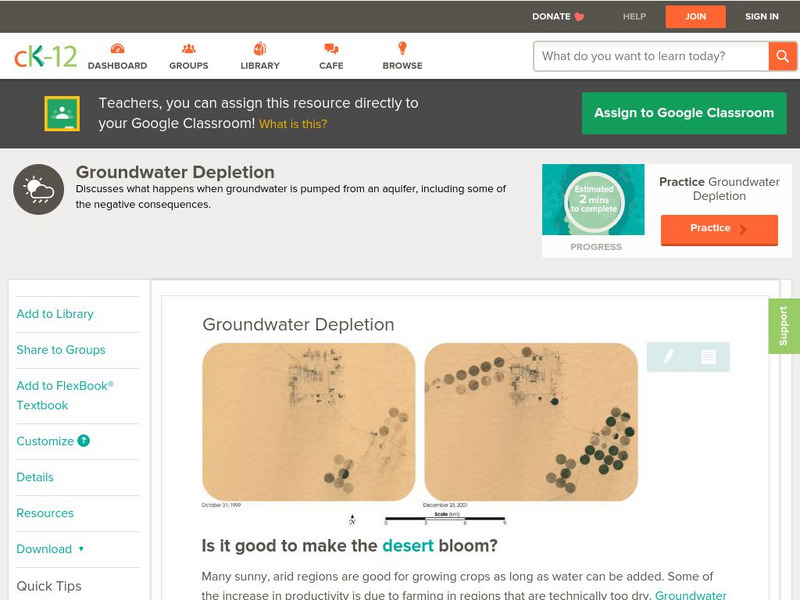Screen dimensions: 800x600
Task: Click the Google Classroom logo icon
Action: click(x=62, y=113)
